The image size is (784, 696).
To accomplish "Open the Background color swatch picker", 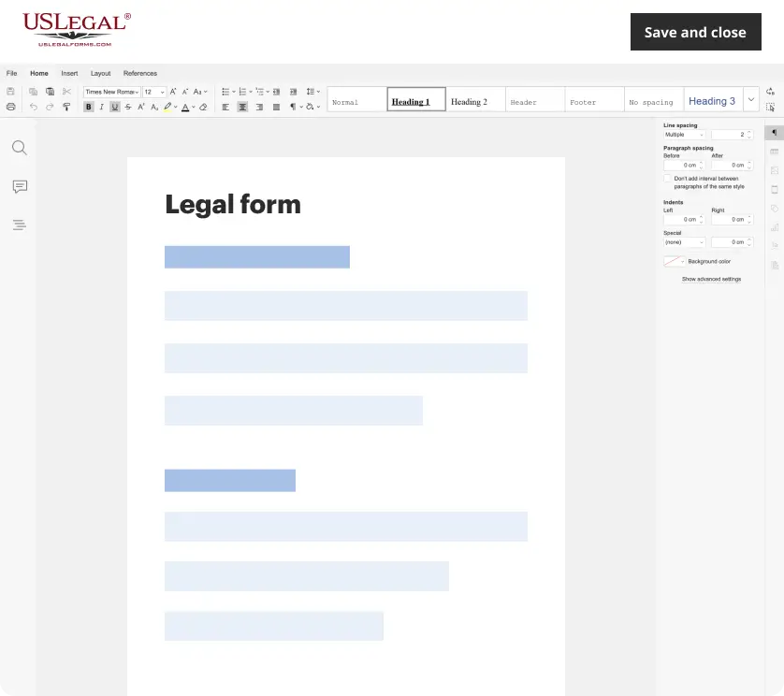I will pyautogui.click(x=675, y=261).
